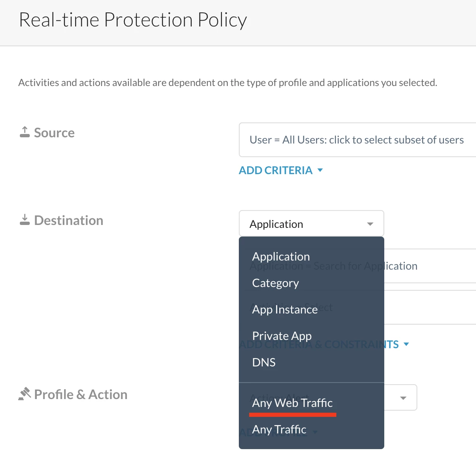
Task: Click the Profile & Action label
Action: tap(81, 395)
